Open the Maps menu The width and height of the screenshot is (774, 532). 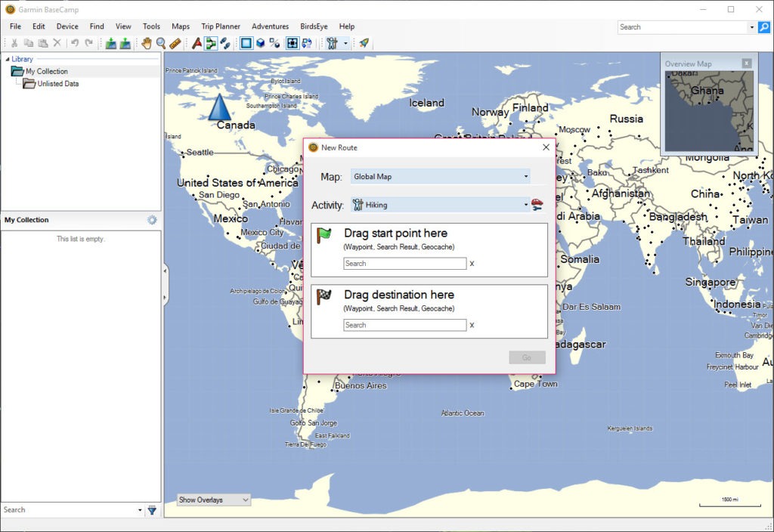[x=181, y=26]
